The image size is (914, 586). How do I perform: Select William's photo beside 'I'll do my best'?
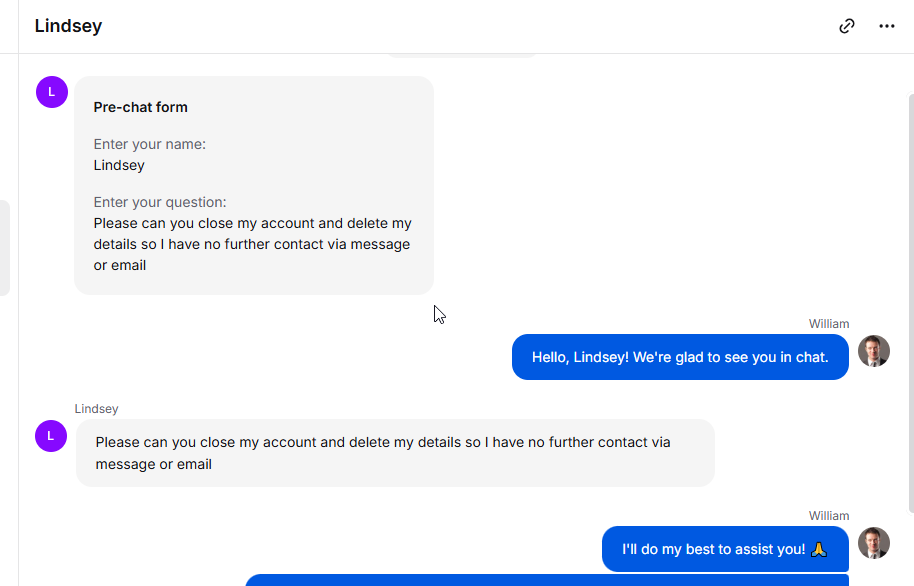tap(874, 543)
